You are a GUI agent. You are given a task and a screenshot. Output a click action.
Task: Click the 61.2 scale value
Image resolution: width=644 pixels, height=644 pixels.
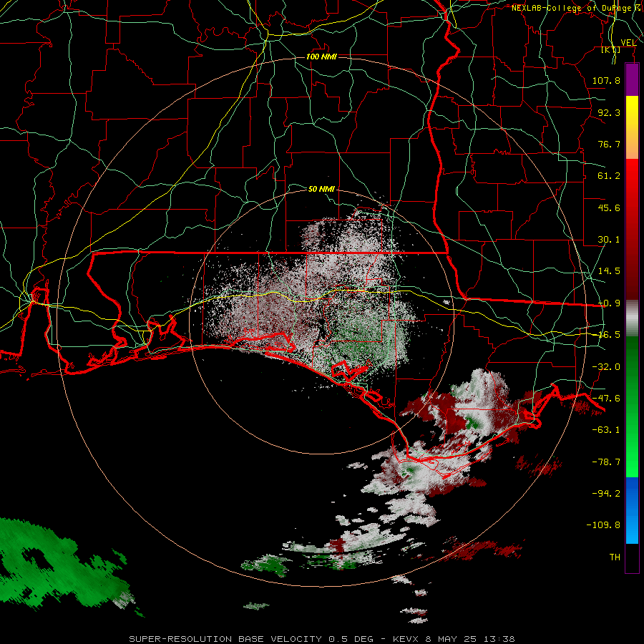(x=609, y=176)
